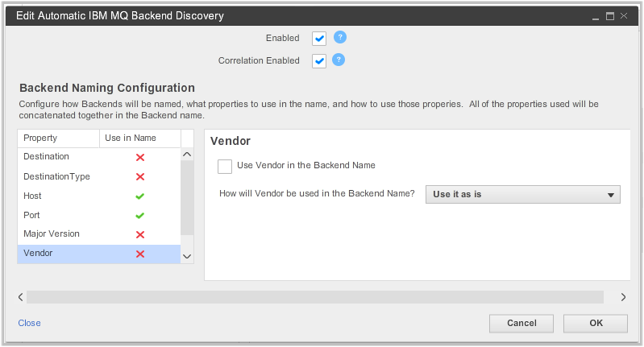The width and height of the screenshot is (644, 347).
Task: Click the property list scroll up arrow
Action: pos(187,155)
